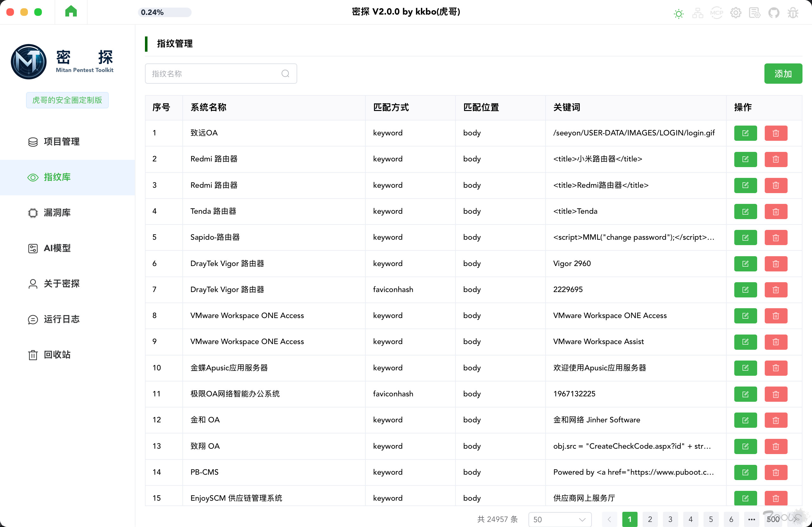Edit the 极限OA网络智能办公系统 row

[x=745, y=394]
